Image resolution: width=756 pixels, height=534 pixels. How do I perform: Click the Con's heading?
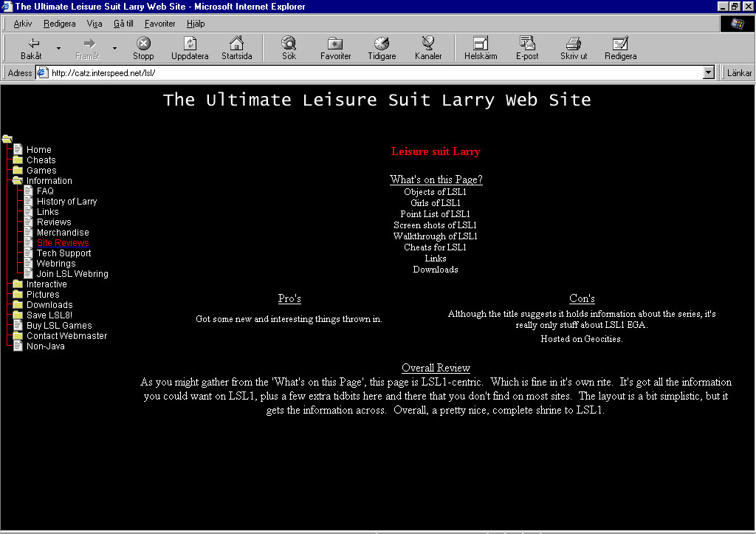pos(582,298)
